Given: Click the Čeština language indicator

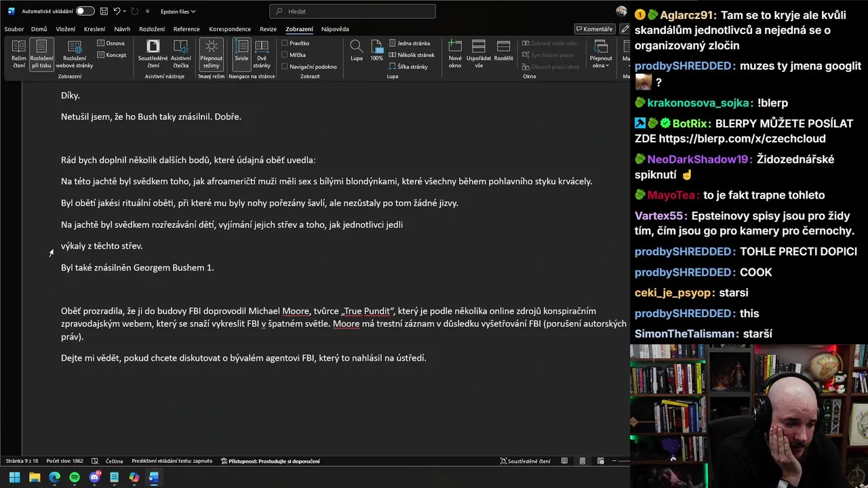Looking at the screenshot, I should [114, 461].
